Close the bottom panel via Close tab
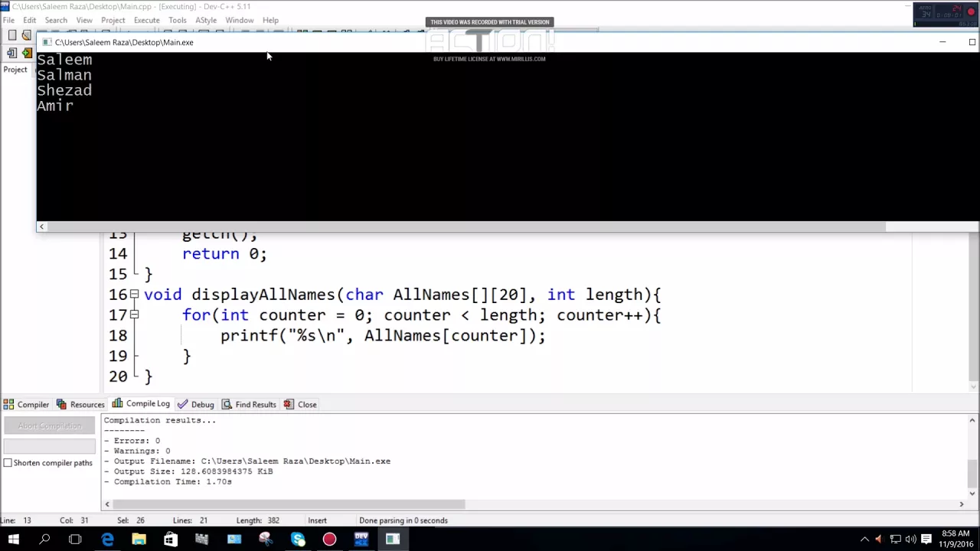The image size is (980, 551). tap(300, 404)
